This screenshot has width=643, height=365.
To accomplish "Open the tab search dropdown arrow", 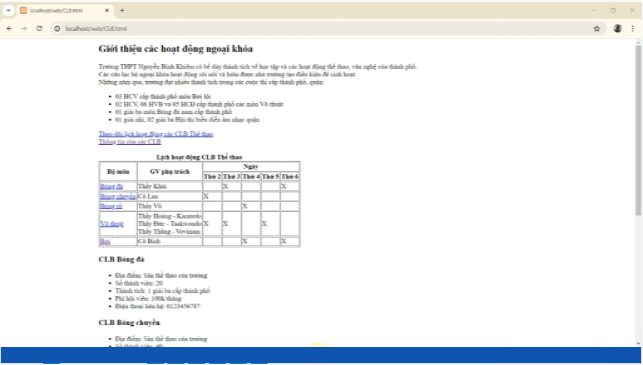I will [x=8, y=11].
